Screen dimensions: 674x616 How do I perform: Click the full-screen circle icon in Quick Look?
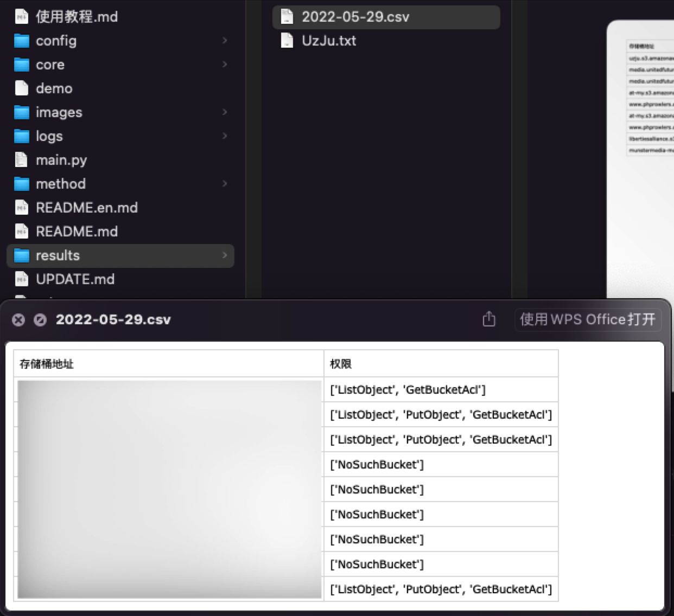coord(40,320)
